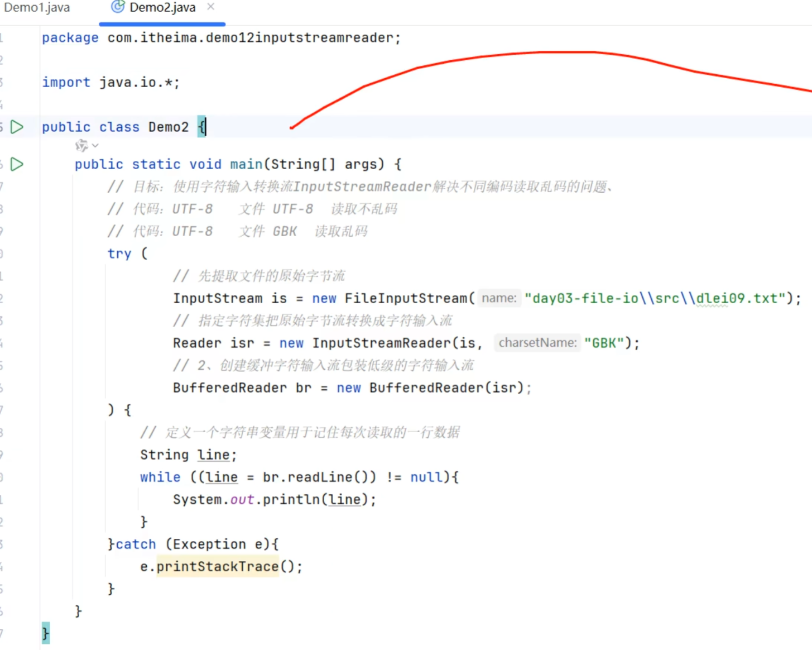Click 'BufferedReader(isr)' constructor call
The image size is (812, 650).
tap(446, 388)
